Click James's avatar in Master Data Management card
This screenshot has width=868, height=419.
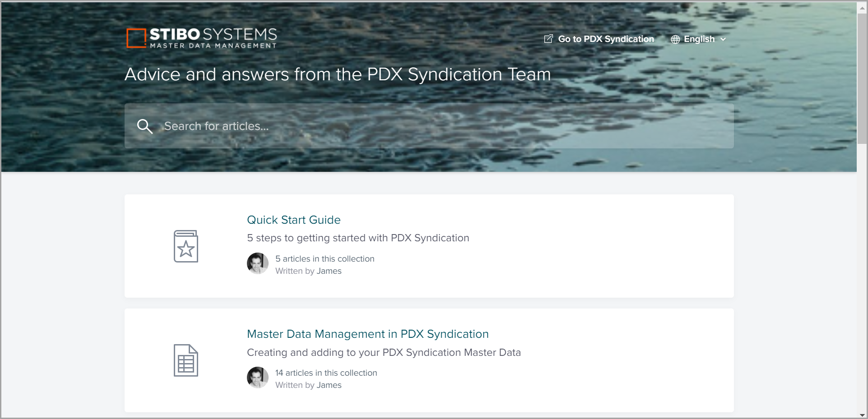(258, 378)
